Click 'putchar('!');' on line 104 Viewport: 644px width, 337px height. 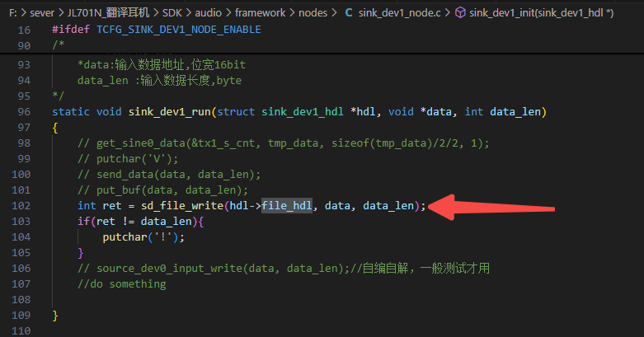click(143, 237)
